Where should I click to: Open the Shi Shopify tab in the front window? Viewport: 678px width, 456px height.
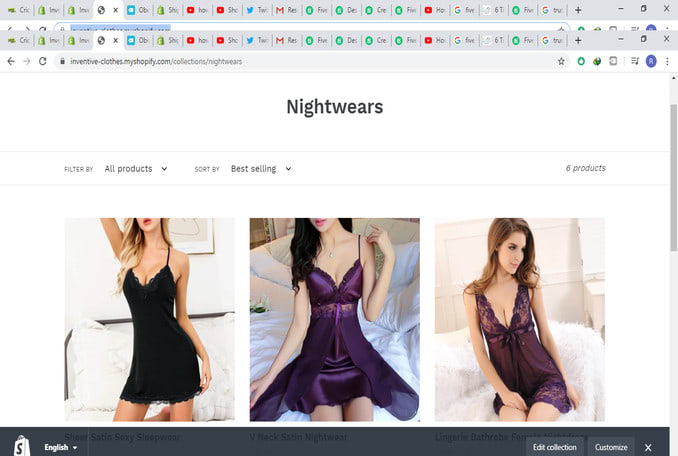coord(168,40)
